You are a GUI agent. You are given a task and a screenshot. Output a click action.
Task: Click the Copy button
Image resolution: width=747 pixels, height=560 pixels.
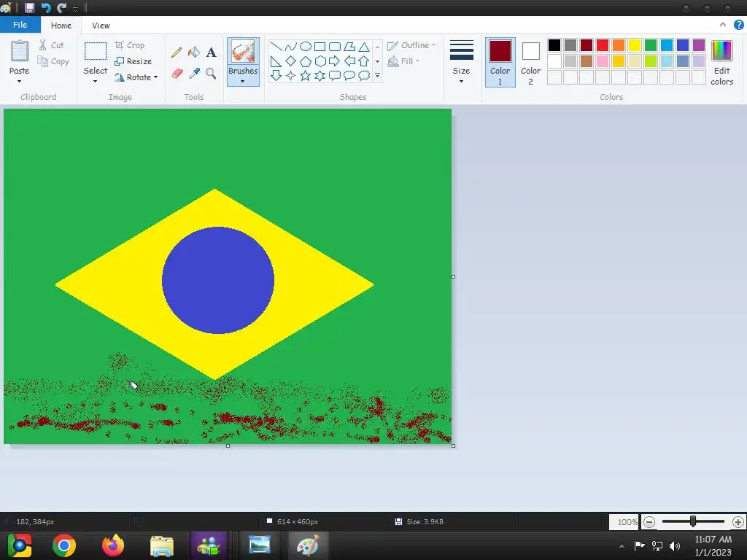click(53, 61)
